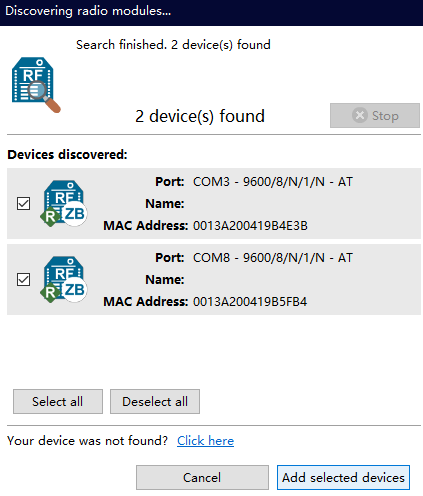This screenshot has height=496, width=423.
Task: Click the '2 device(s) found' heading
Action: pyautogui.click(x=200, y=116)
